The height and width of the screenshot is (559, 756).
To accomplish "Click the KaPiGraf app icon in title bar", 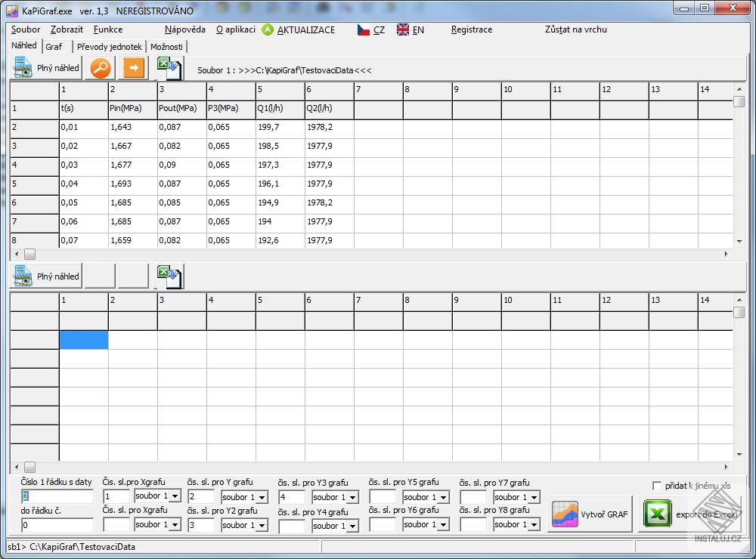I will [x=13, y=10].
